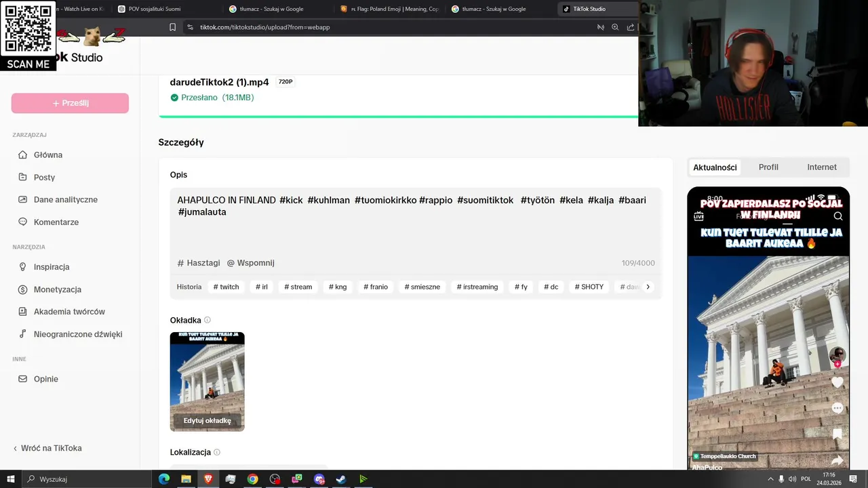This screenshot has width=868, height=488.
Task: Click the browser address bar URL
Action: pos(265,27)
